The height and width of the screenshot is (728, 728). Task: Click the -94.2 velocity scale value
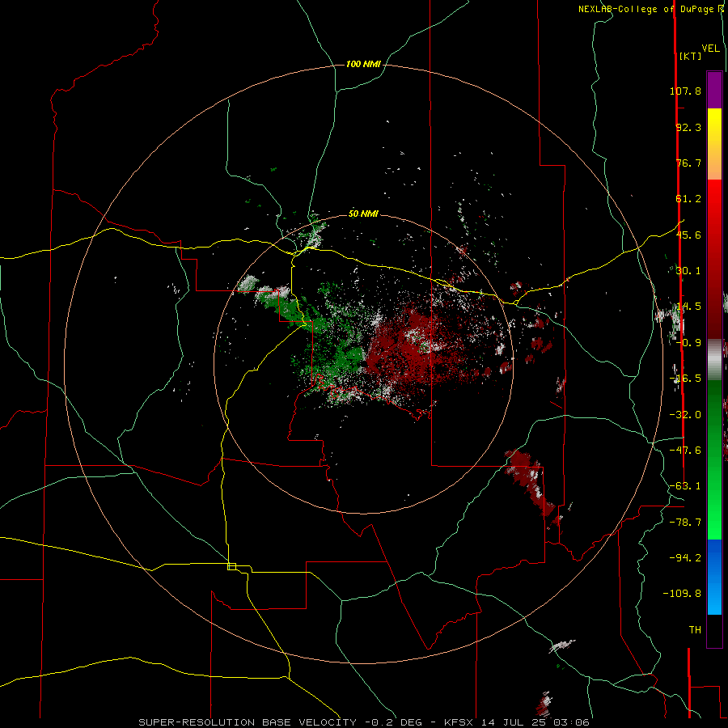(x=685, y=558)
